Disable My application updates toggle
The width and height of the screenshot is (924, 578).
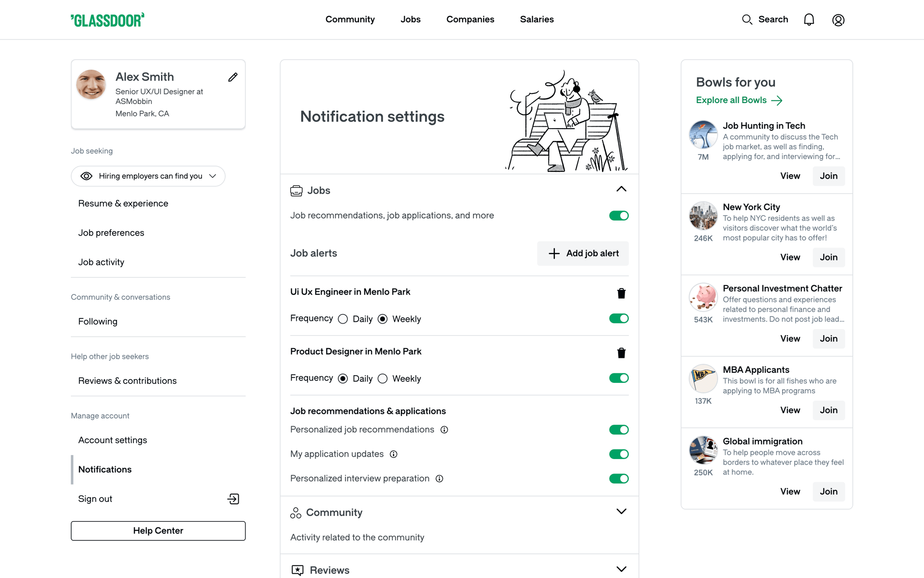(619, 454)
